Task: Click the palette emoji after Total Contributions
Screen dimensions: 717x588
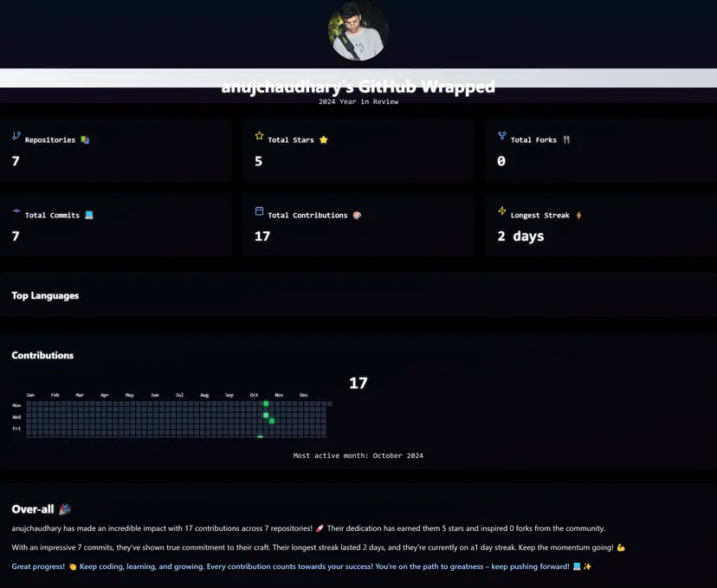Action: pos(357,215)
